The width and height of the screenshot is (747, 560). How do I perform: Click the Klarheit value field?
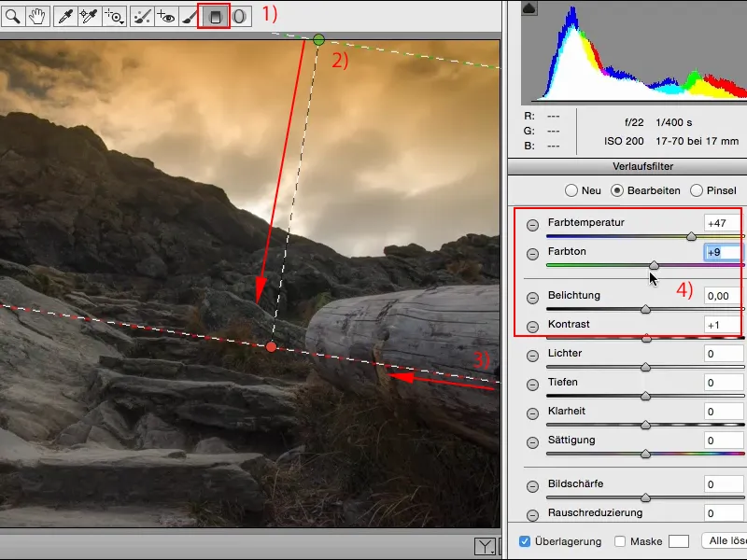click(x=724, y=412)
